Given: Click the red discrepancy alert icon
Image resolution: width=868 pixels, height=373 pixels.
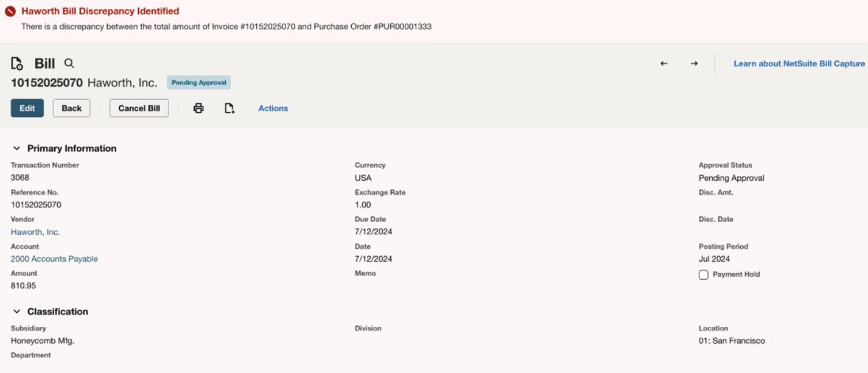Looking at the screenshot, I should coord(10,12).
